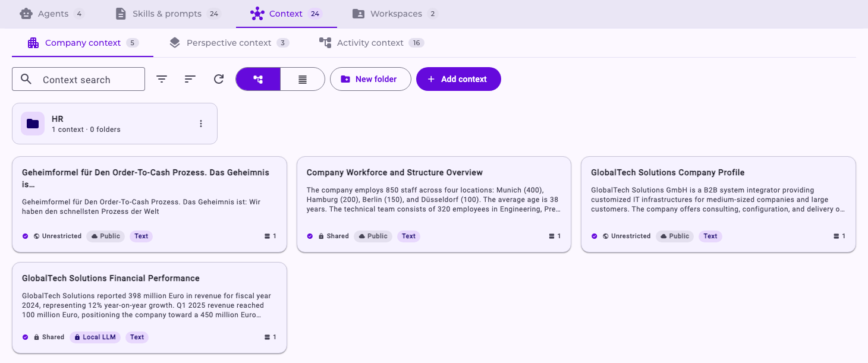Click the Perspective context layers icon
The image size is (868, 363).
175,43
